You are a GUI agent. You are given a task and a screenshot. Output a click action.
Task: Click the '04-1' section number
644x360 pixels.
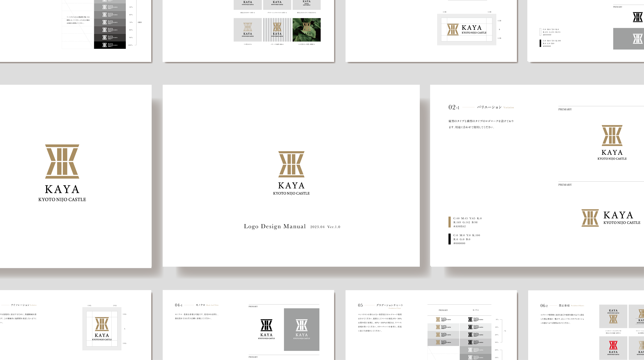coord(178,305)
